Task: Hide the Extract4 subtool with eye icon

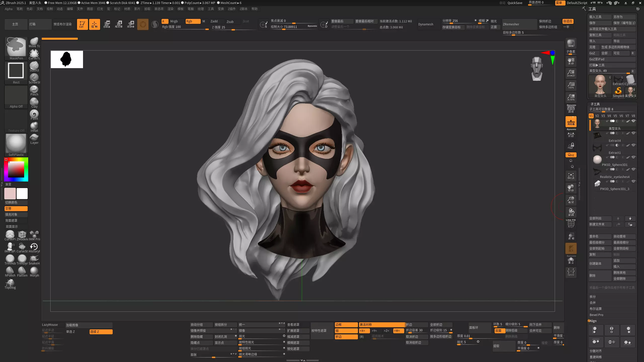Action: tap(634, 133)
